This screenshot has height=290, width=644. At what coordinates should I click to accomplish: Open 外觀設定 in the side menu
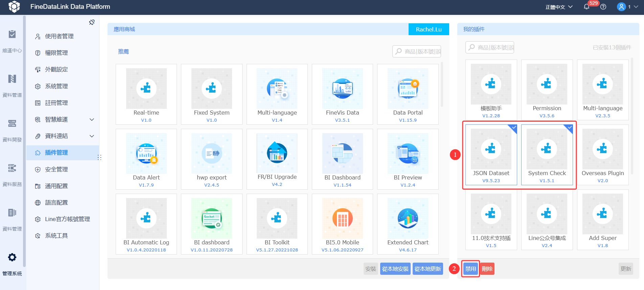click(x=63, y=69)
